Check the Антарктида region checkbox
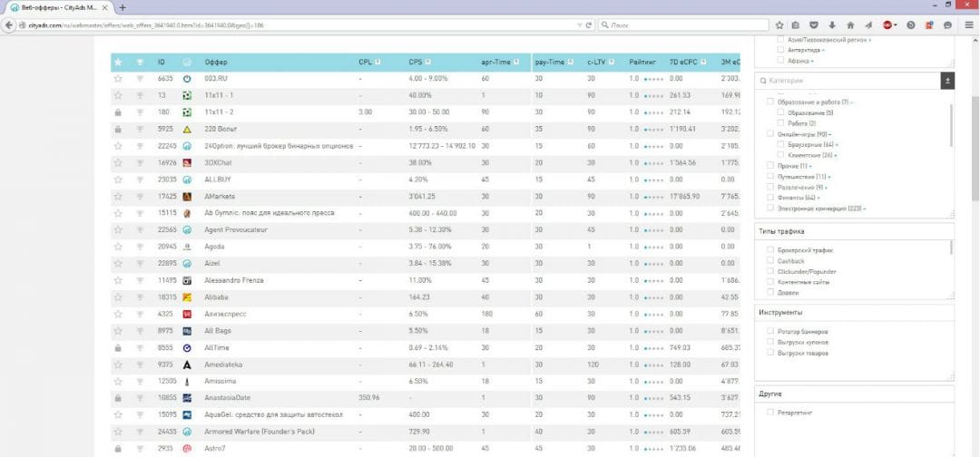This screenshot has width=980, height=457. pos(780,50)
